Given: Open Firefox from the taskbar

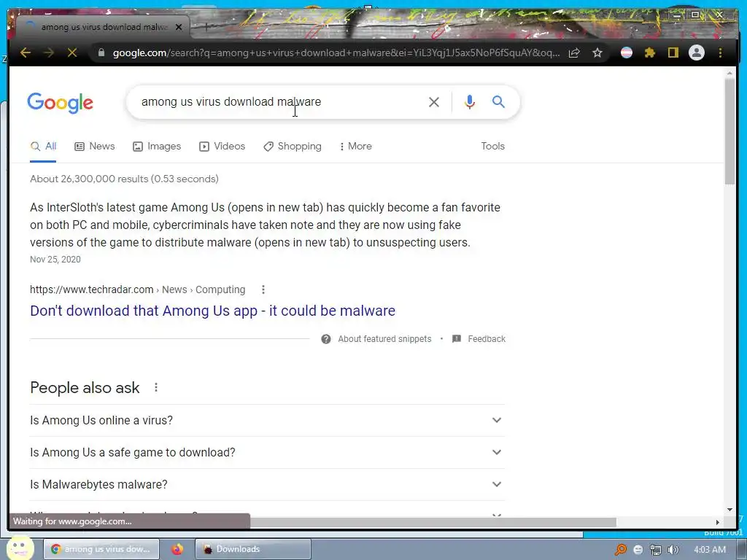Looking at the screenshot, I should point(177,549).
